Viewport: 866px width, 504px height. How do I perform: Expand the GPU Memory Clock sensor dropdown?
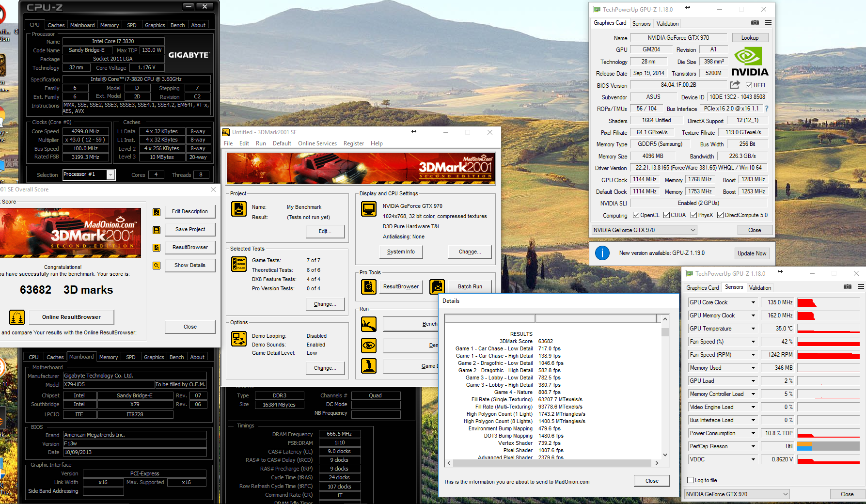753,315
